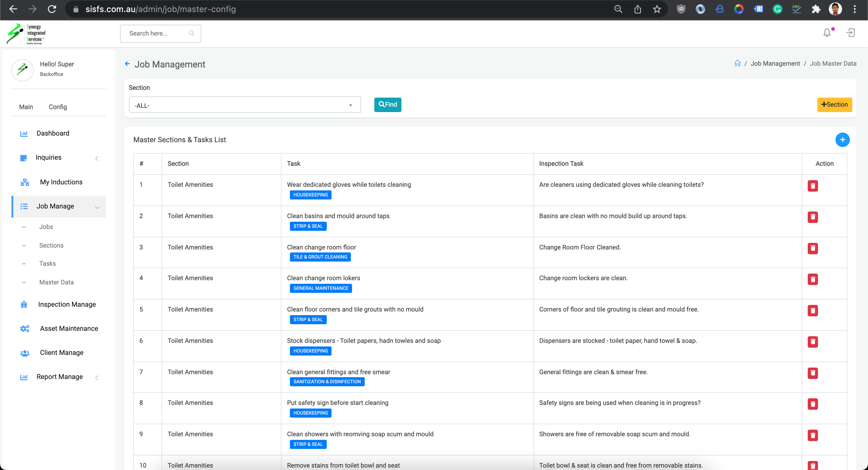Click the yellow +Section button
Viewport: 868px width, 470px height.
pos(834,105)
